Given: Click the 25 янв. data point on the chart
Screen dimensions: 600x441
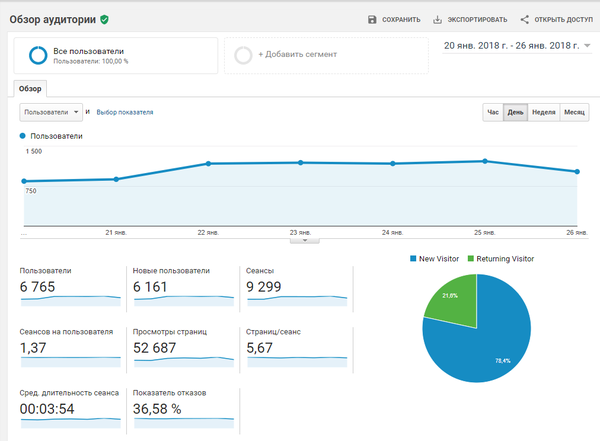Looking at the screenshot, I should [x=485, y=161].
